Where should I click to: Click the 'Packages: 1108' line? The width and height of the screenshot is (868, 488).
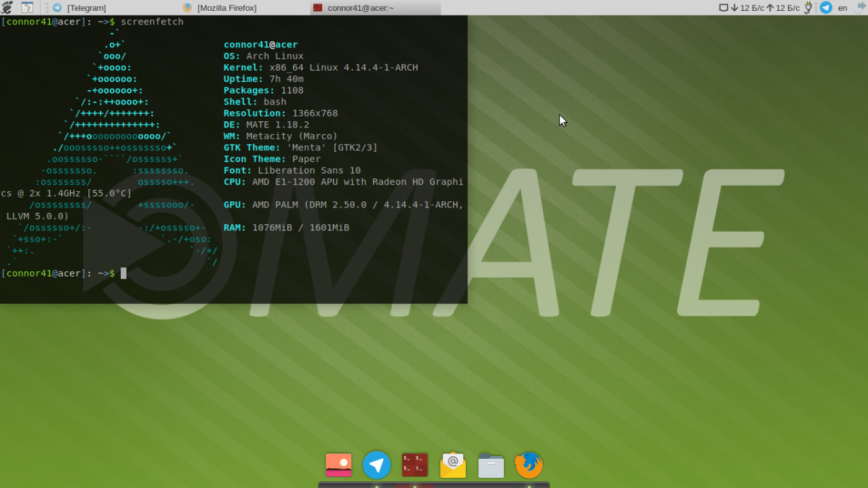pyautogui.click(x=264, y=90)
